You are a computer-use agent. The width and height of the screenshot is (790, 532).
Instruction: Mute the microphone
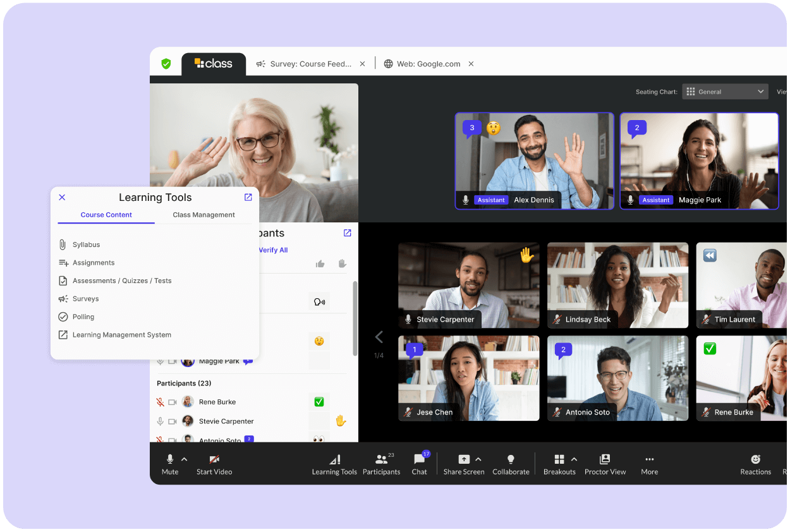pyautogui.click(x=169, y=460)
